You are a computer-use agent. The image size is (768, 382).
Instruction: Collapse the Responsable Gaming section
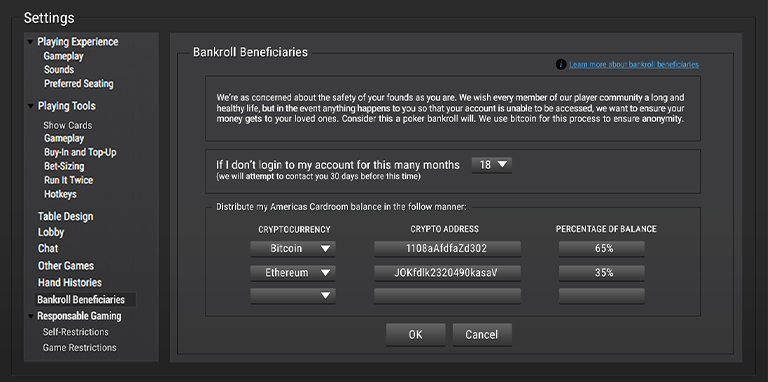tap(31, 316)
